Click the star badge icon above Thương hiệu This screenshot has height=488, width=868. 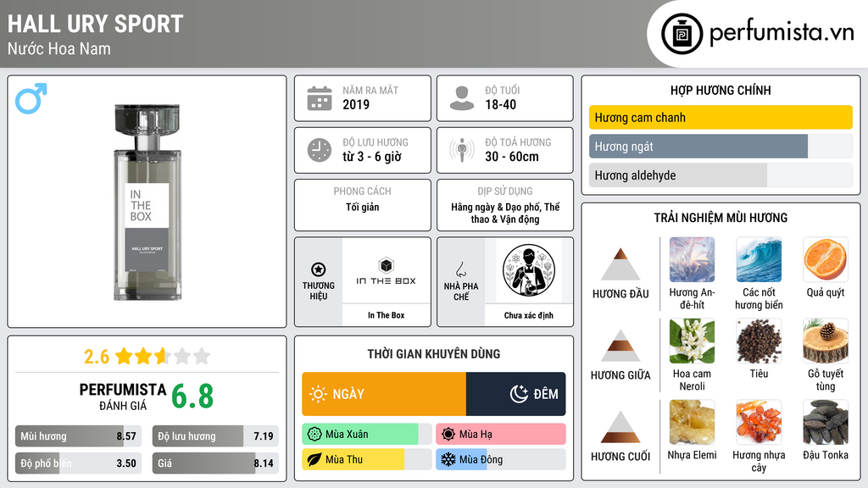coord(319,269)
